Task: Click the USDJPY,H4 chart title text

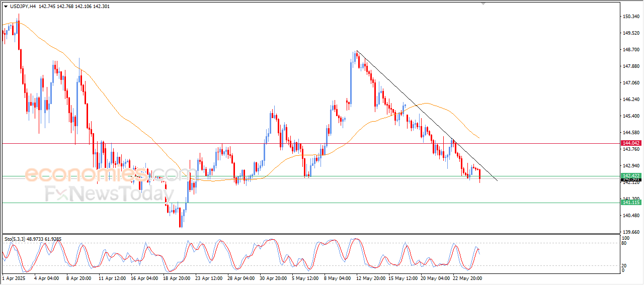Action: tap(22, 7)
